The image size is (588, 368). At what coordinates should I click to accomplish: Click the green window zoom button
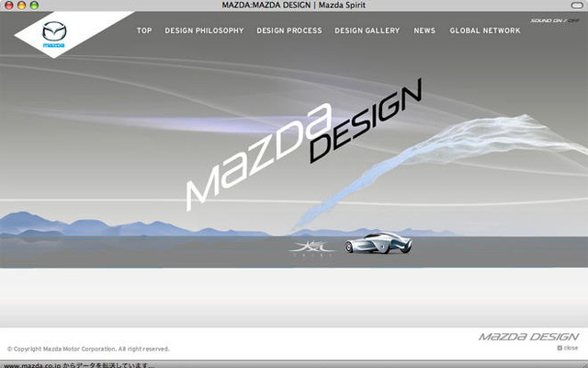coord(34,6)
